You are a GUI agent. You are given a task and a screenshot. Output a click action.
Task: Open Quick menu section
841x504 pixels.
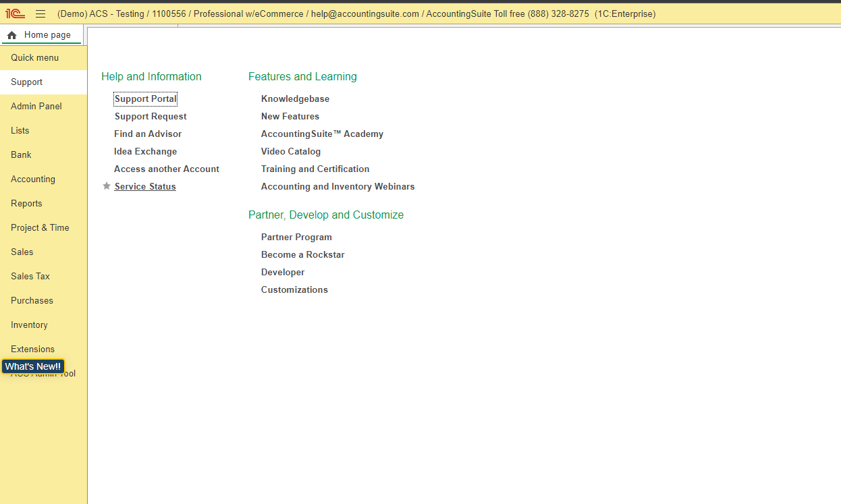click(43, 58)
